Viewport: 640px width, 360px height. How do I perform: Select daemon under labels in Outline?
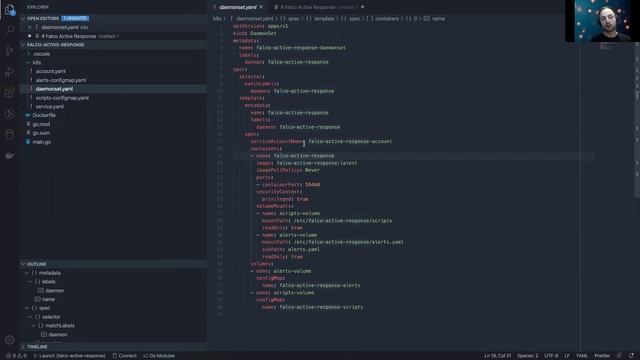click(55, 290)
